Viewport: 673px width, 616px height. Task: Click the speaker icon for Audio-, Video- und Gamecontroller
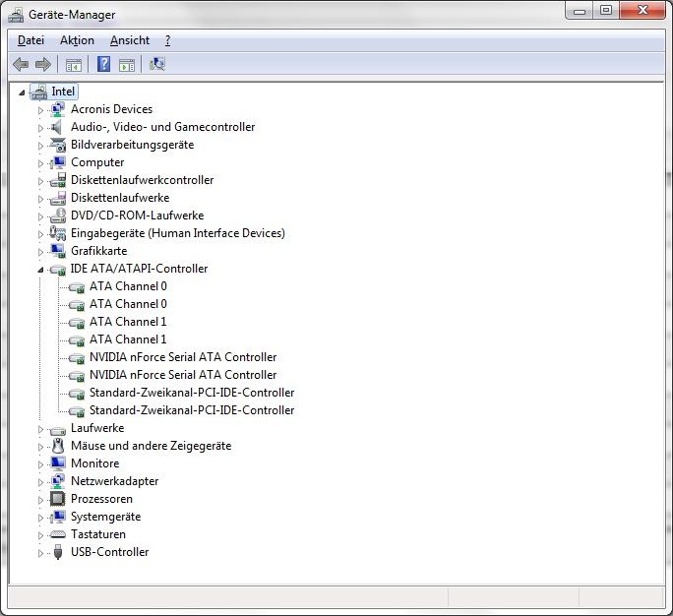point(57,127)
